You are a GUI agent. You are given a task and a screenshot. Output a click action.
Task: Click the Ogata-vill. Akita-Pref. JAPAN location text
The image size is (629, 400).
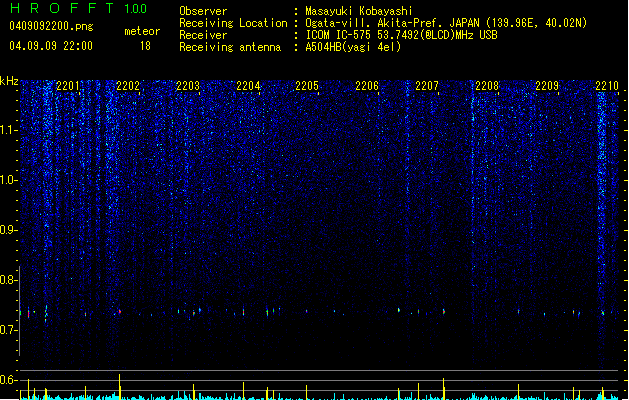(446, 23)
